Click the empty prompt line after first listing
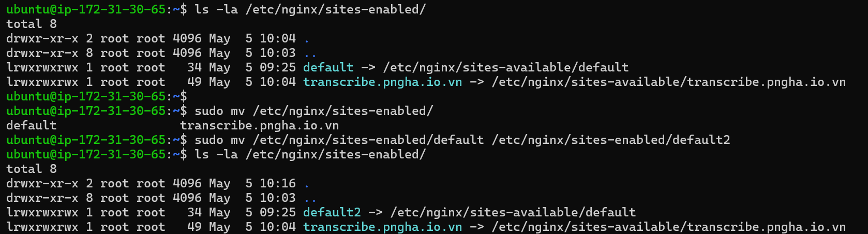The width and height of the screenshot is (868, 234). (x=96, y=96)
